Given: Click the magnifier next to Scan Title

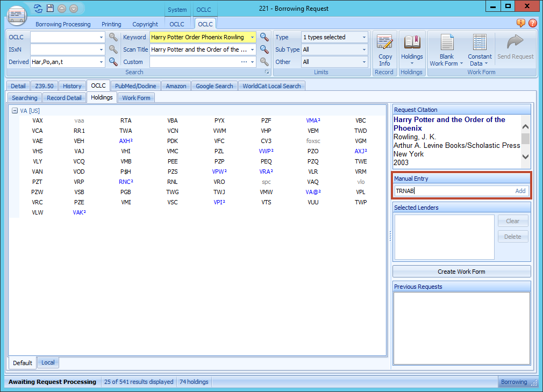Looking at the screenshot, I should (x=264, y=49).
